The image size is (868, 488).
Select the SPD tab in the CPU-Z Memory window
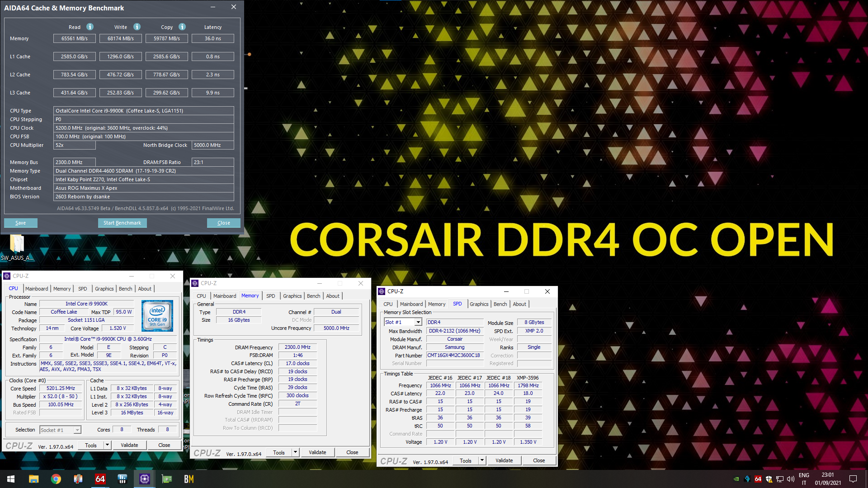point(271,296)
